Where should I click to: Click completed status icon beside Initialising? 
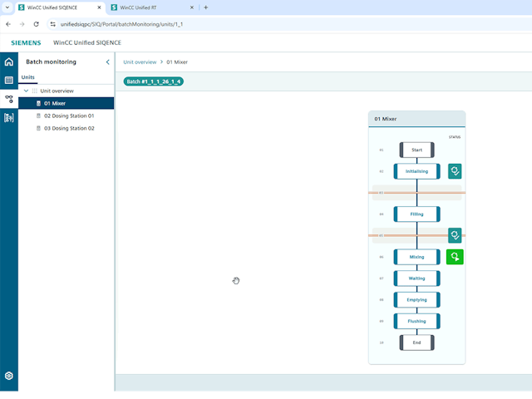click(455, 171)
